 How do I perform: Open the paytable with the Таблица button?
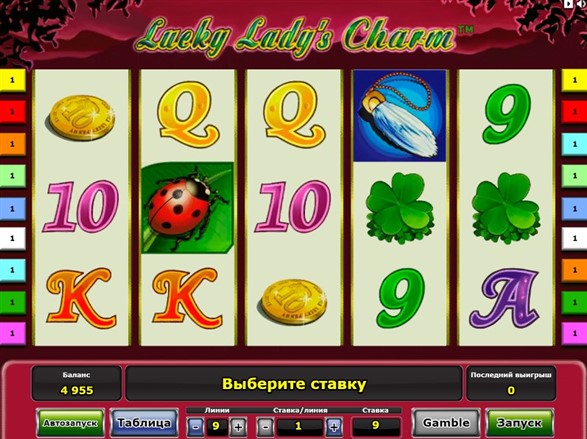click(144, 423)
